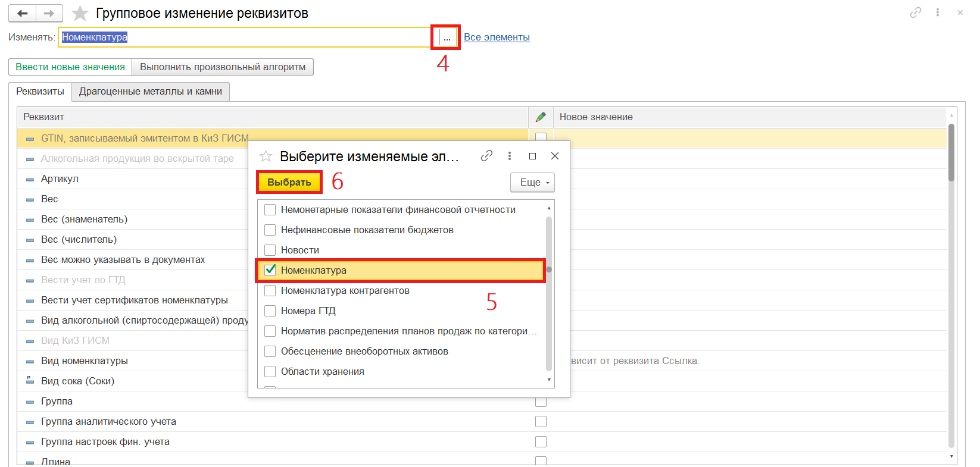The width and height of the screenshot is (980, 467).
Task: Toggle edit checkbox in the Группа row
Action: click(x=541, y=402)
